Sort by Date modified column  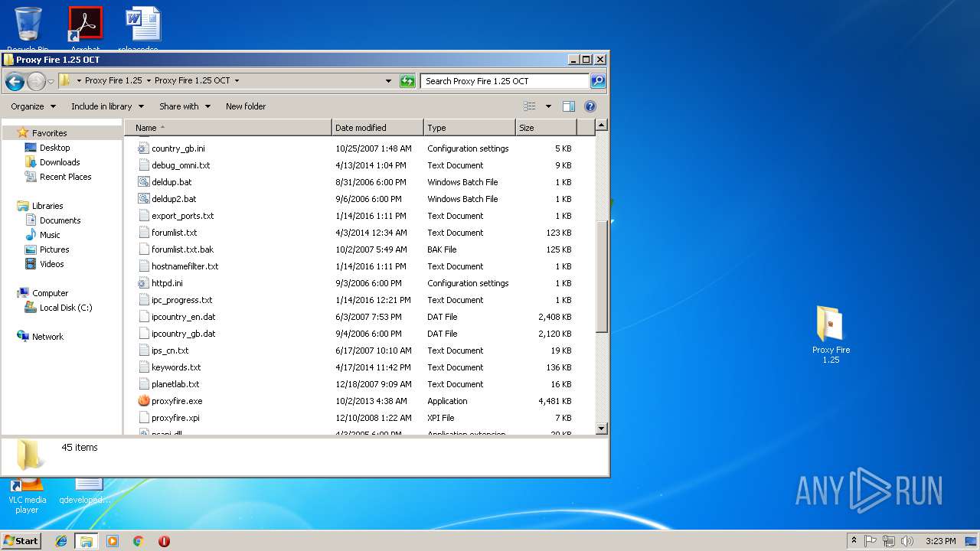point(377,128)
